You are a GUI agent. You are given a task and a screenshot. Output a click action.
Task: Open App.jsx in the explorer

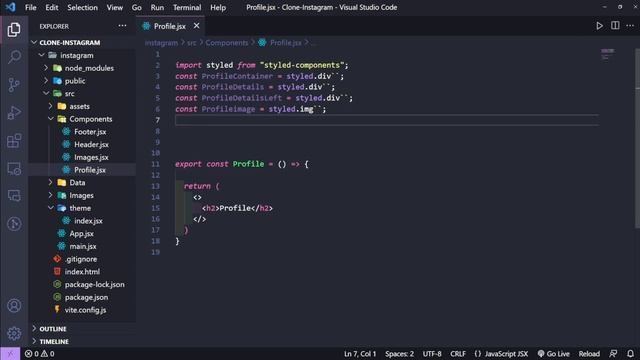click(x=81, y=233)
